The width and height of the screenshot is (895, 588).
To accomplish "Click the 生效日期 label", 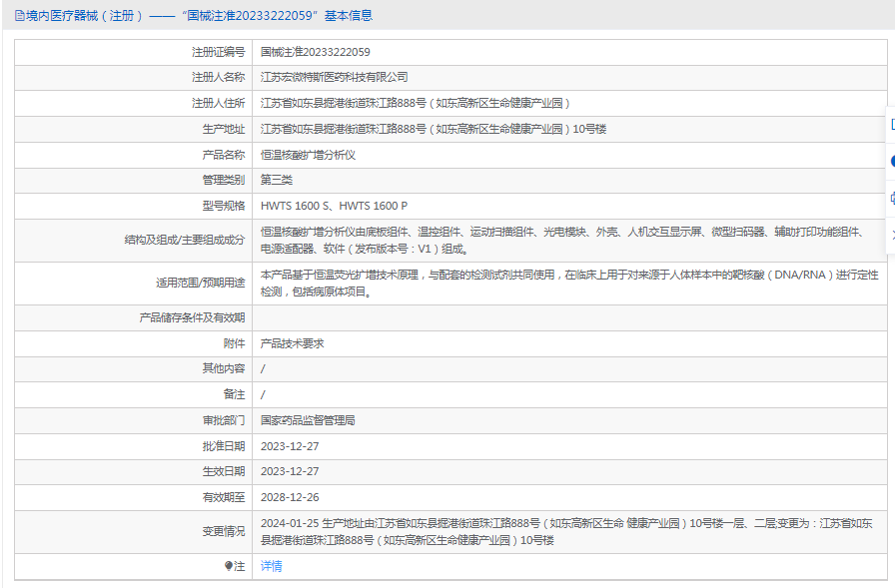I will click(223, 471).
